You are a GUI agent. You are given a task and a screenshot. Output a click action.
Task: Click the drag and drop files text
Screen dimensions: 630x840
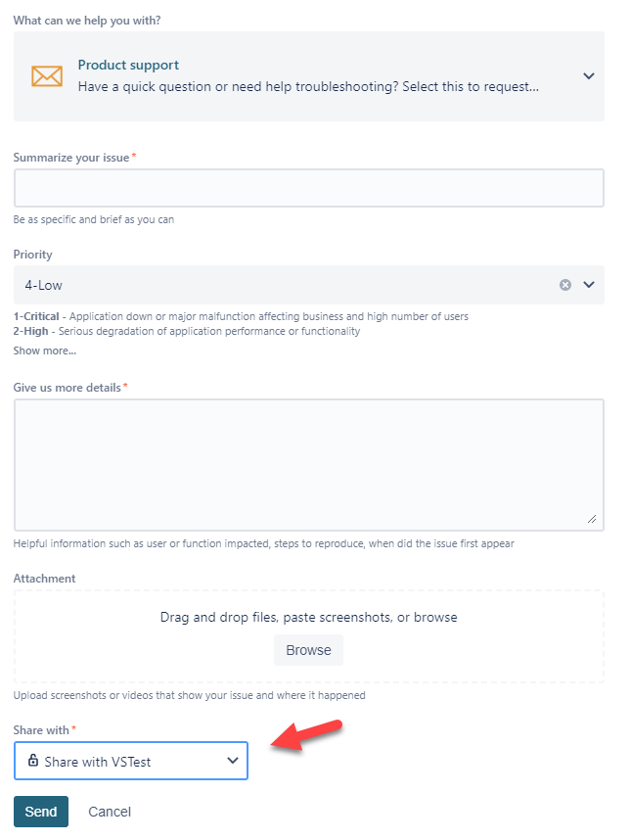(308, 618)
